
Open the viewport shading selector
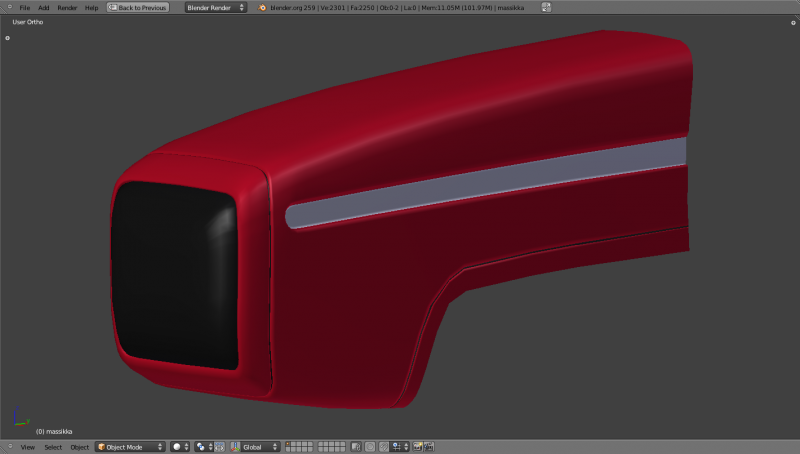[x=180, y=447]
